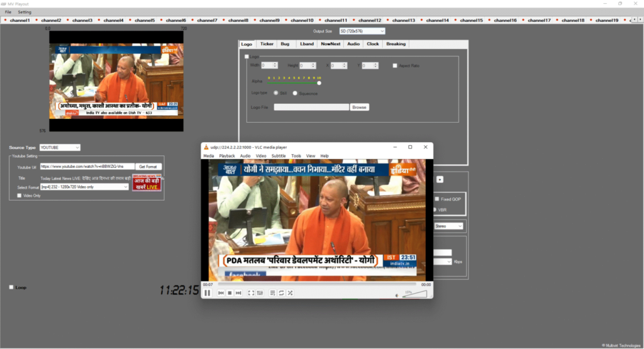The height and width of the screenshot is (349, 644).
Task: Switch to the Ticker tab
Action: (x=267, y=44)
